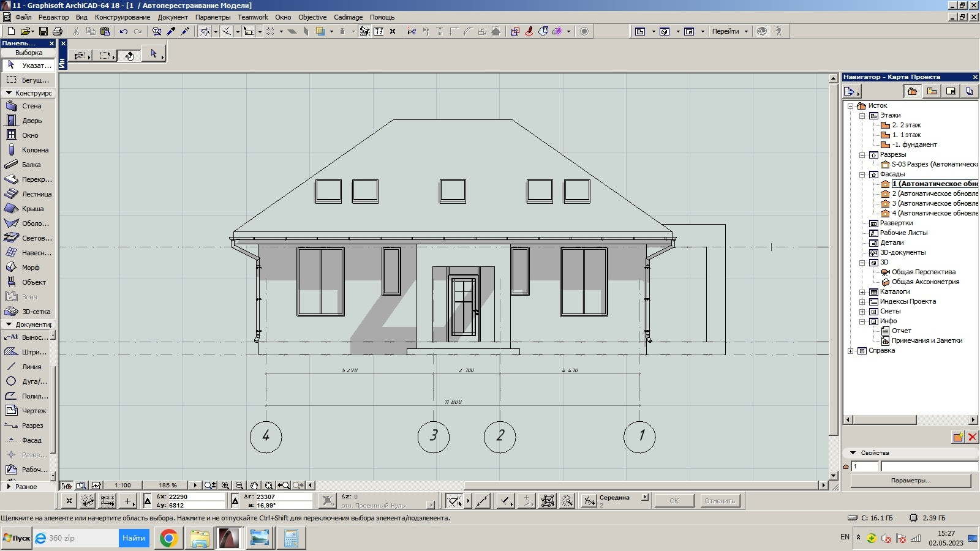Select the Колонна (Column) tool
This screenshot has width=980, height=551.
coord(28,150)
